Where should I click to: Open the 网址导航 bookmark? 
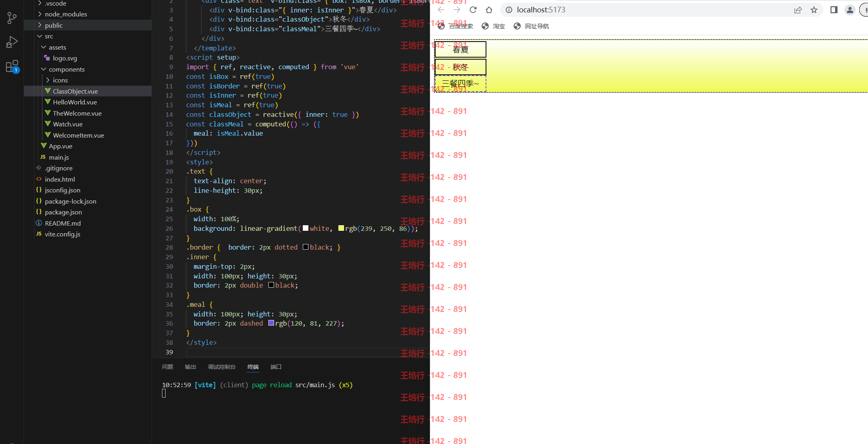(x=531, y=26)
